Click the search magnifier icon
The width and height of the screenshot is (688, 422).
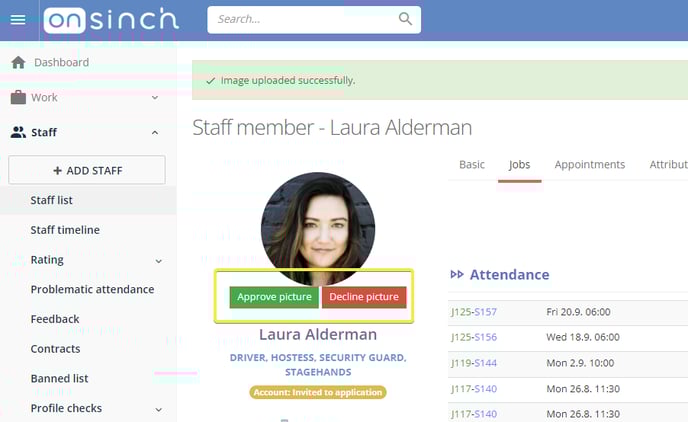405,19
